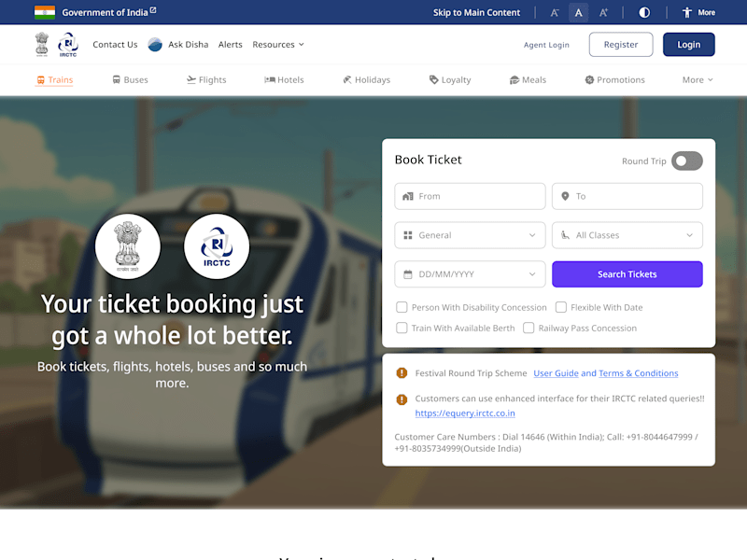The width and height of the screenshot is (747, 560).
Task: Click the Login button
Action: tap(689, 44)
